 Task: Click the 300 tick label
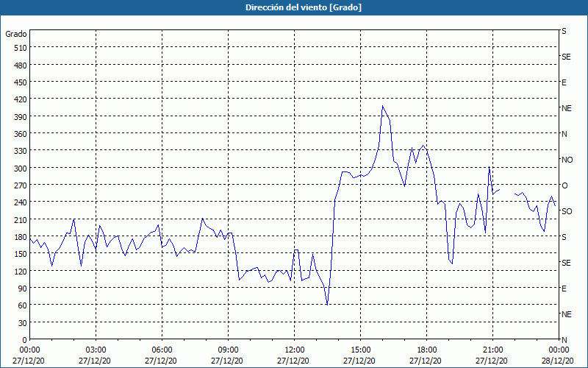click(x=21, y=169)
